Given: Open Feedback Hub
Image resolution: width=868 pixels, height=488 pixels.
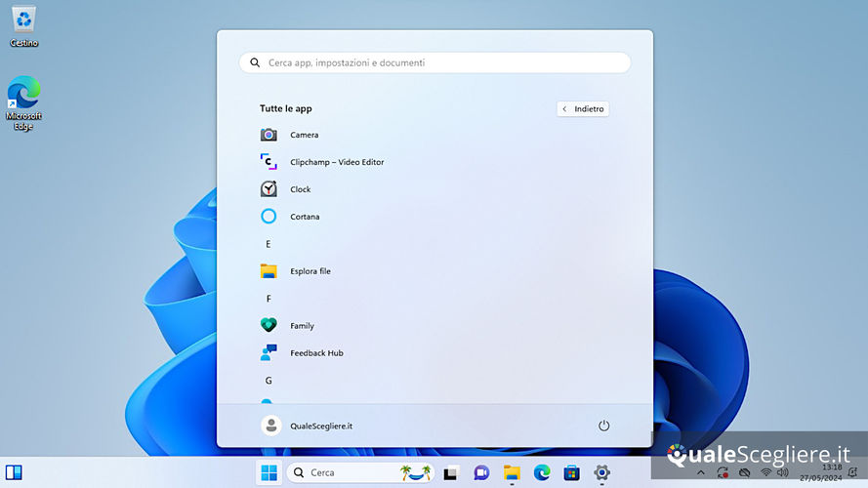Looking at the screenshot, I should [316, 353].
